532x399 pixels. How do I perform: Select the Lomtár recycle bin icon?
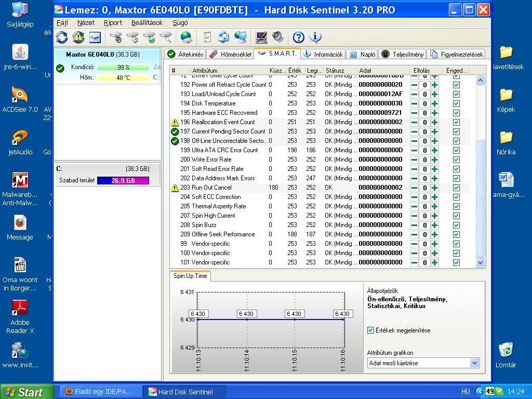pyautogui.click(x=506, y=355)
